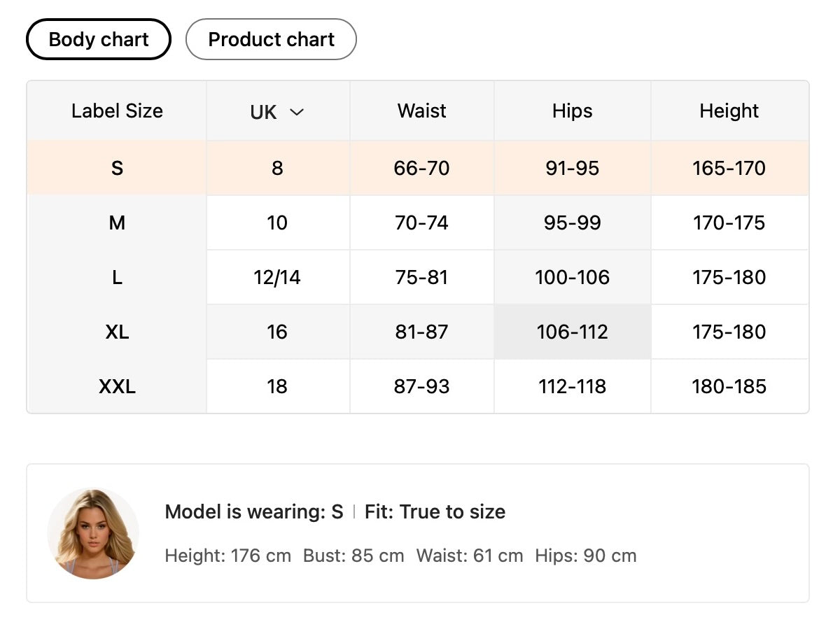The height and width of the screenshot is (643, 840).
Task: Choose the XL label size cell
Action: pyautogui.click(x=117, y=332)
